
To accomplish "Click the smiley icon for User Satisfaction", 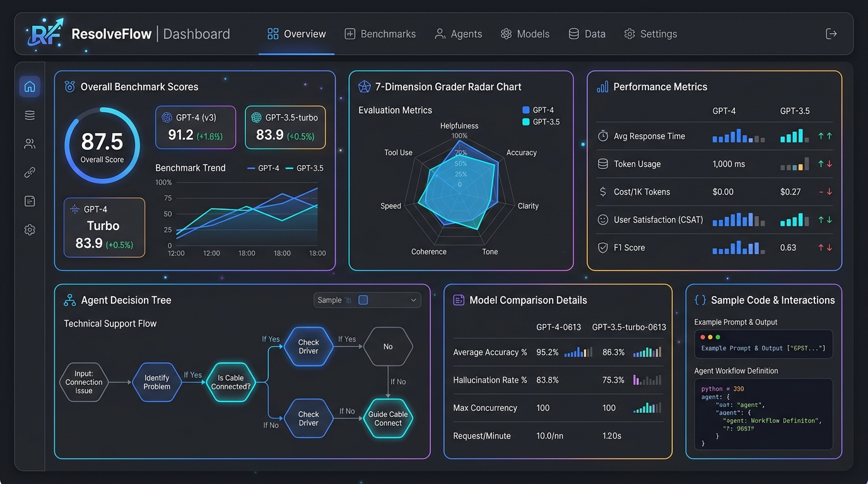I will (602, 220).
